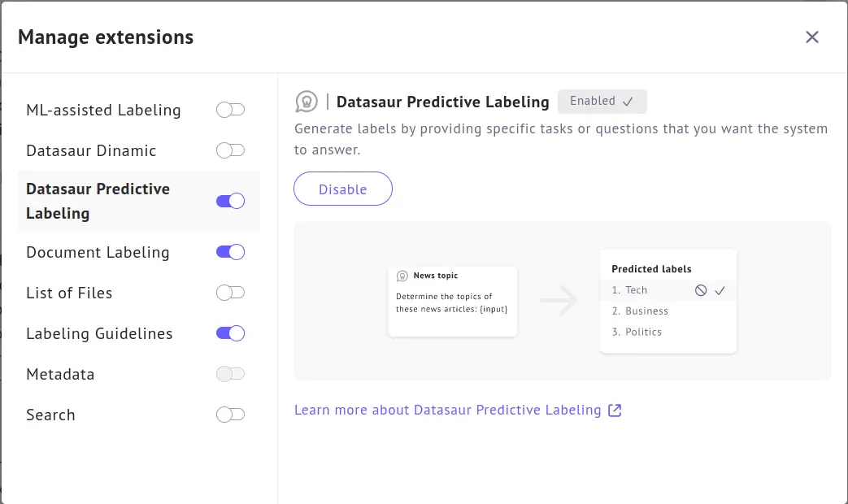The height and width of the screenshot is (504, 848).
Task: Disable the Document Labeling switch
Action: point(230,252)
